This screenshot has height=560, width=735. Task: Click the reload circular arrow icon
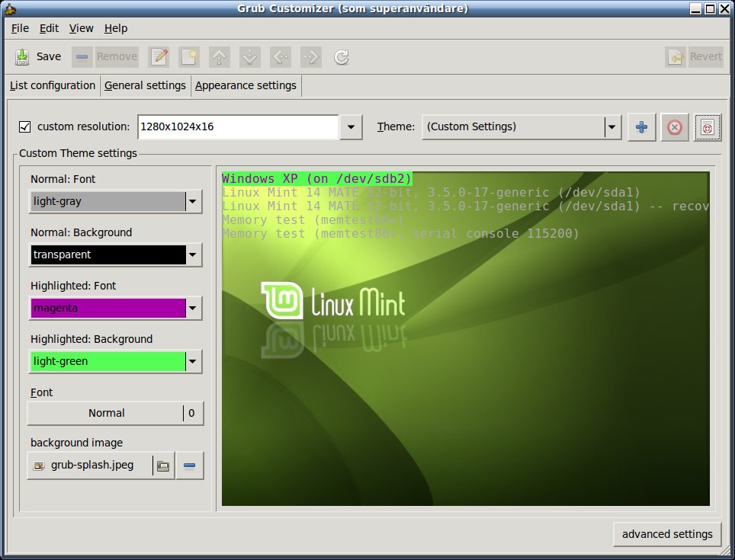pyautogui.click(x=342, y=57)
